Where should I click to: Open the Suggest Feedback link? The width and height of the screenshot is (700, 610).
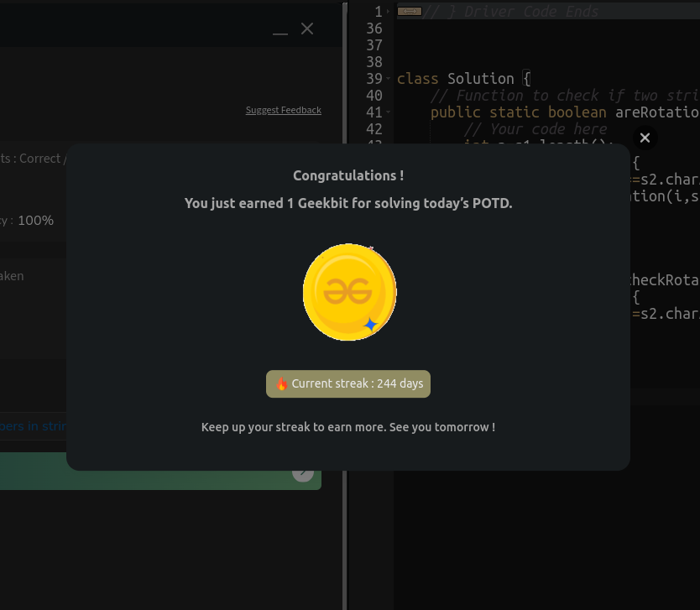284,110
